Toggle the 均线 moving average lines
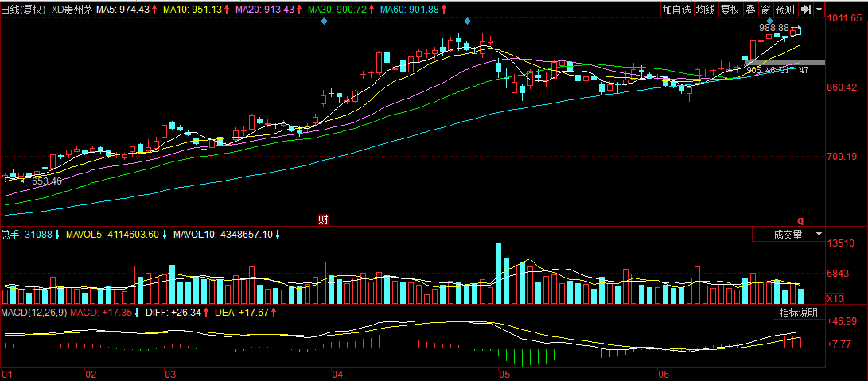The image size is (868, 381). [x=706, y=10]
